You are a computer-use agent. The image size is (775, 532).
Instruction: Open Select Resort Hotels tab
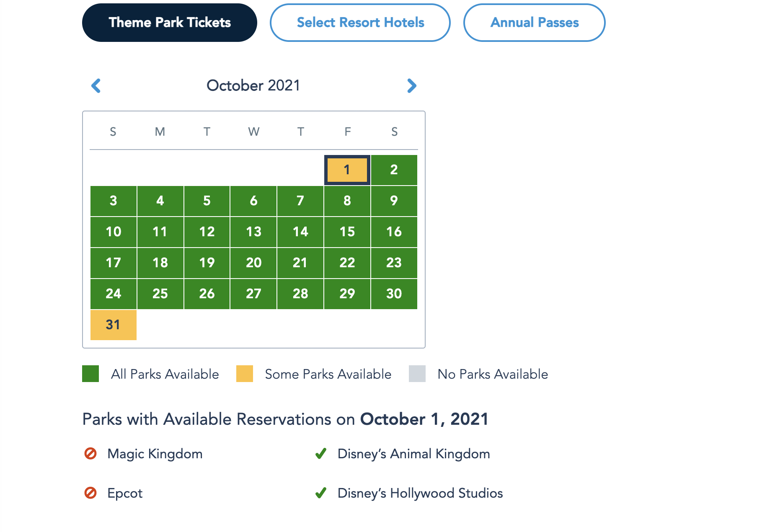[360, 23]
